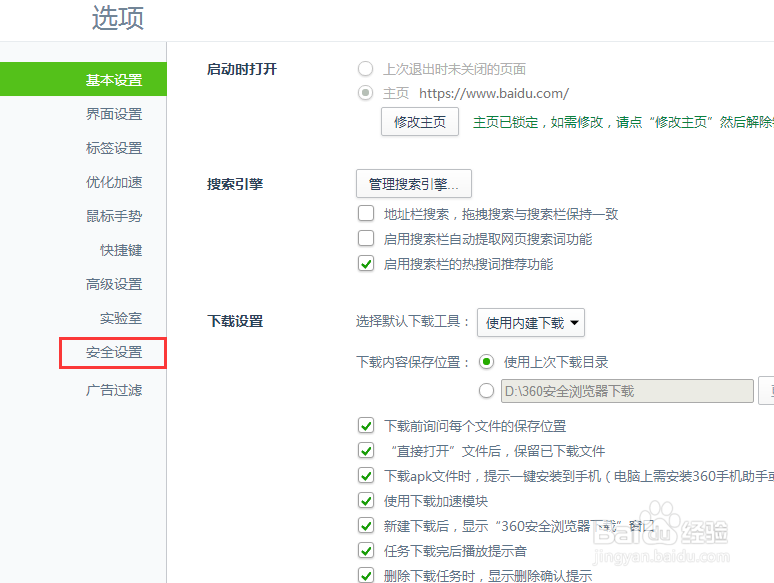Open 鼠标手势 settings page
The height and width of the screenshot is (583, 774).
point(114,216)
